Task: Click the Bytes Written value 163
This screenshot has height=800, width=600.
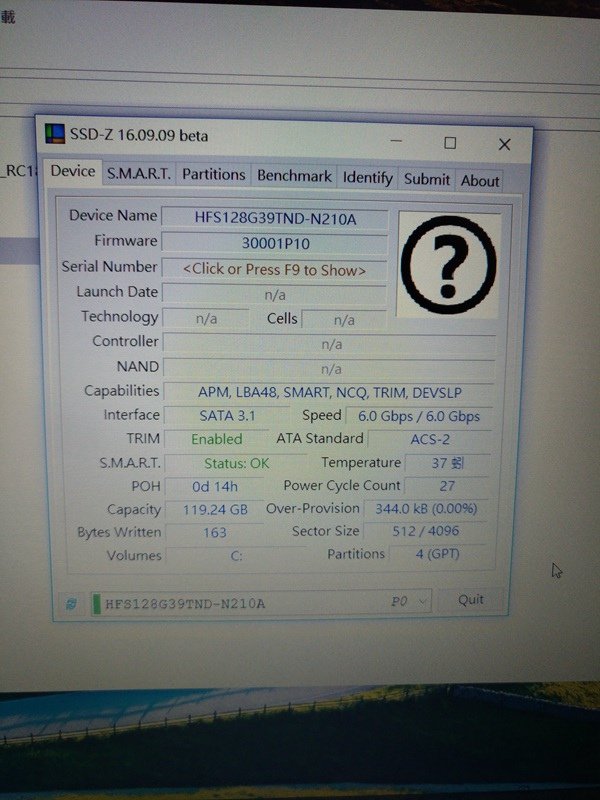Action: [x=215, y=533]
